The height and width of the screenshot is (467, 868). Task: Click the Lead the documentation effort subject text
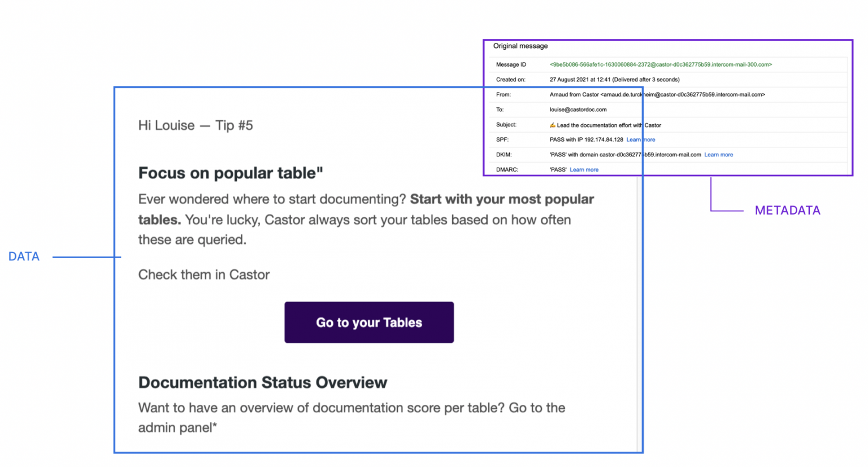[x=608, y=125]
